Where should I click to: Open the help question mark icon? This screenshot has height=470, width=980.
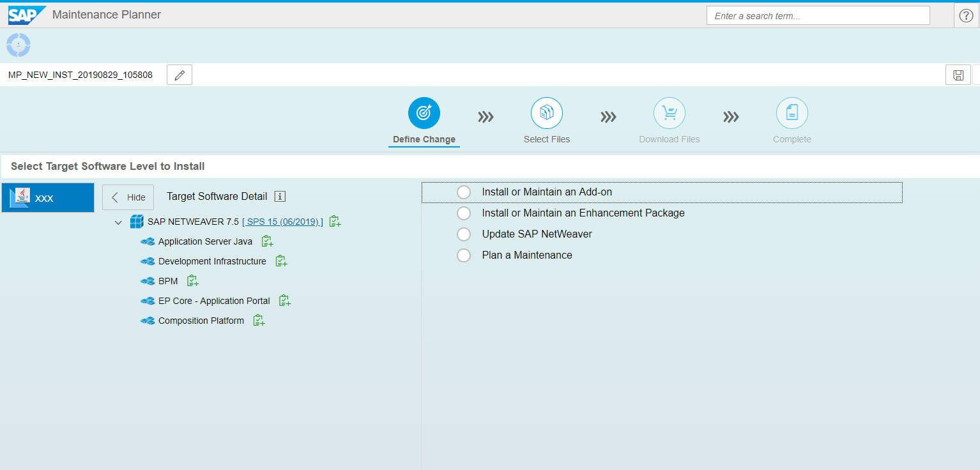pyautogui.click(x=967, y=16)
